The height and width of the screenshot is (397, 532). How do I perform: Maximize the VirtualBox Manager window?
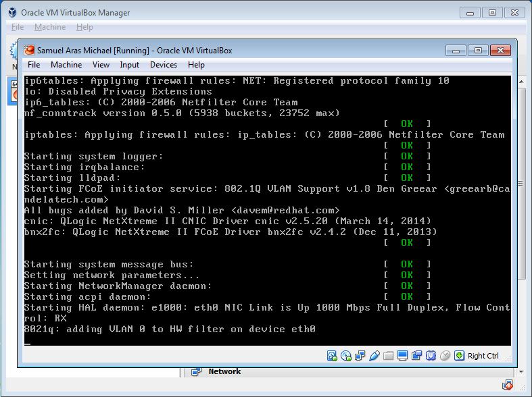click(x=492, y=13)
